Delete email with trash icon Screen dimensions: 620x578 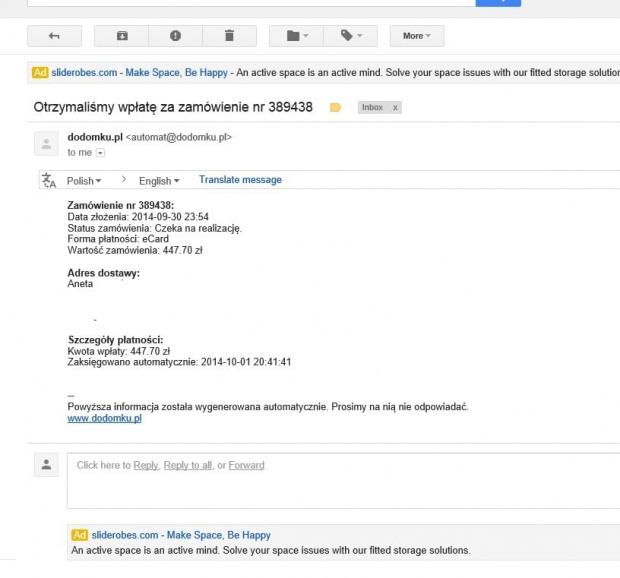pos(229,36)
